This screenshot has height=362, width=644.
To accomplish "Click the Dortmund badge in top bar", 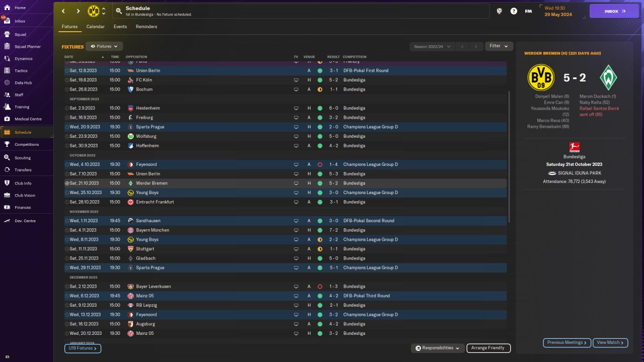I will (94, 11).
